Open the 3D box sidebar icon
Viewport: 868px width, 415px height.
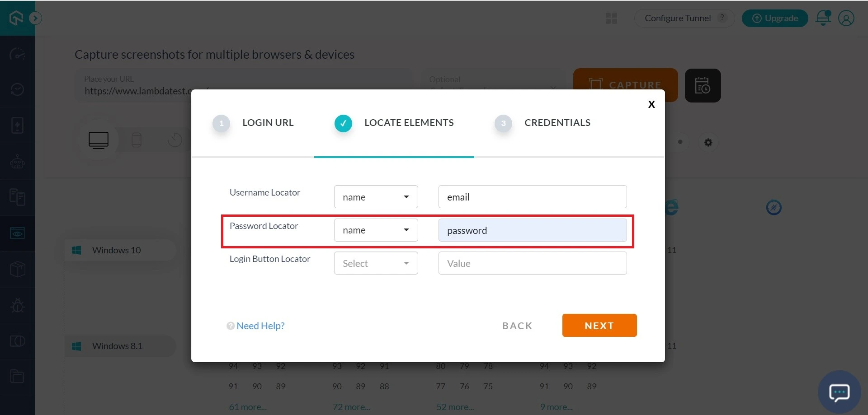click(x=17, y=270)
